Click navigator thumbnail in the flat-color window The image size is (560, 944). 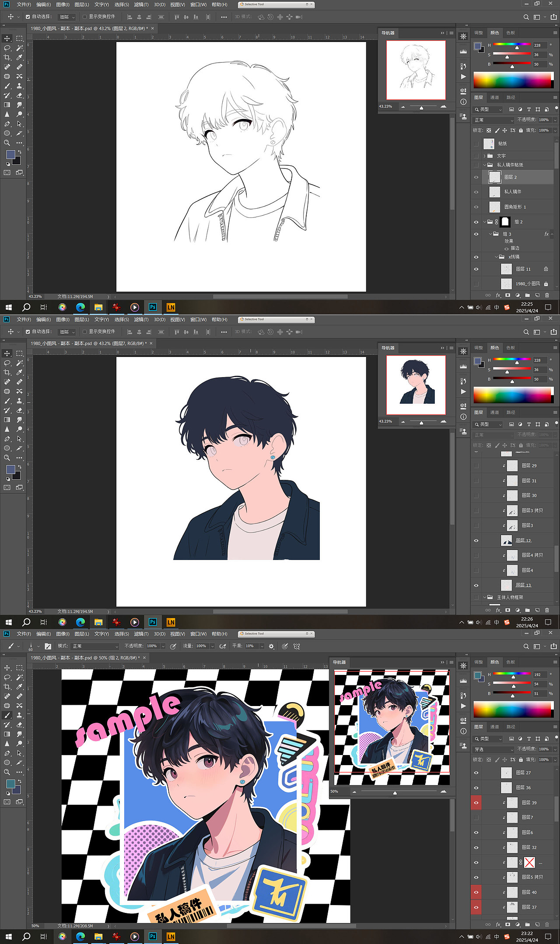pyautogui.click(x=416, y=385)
